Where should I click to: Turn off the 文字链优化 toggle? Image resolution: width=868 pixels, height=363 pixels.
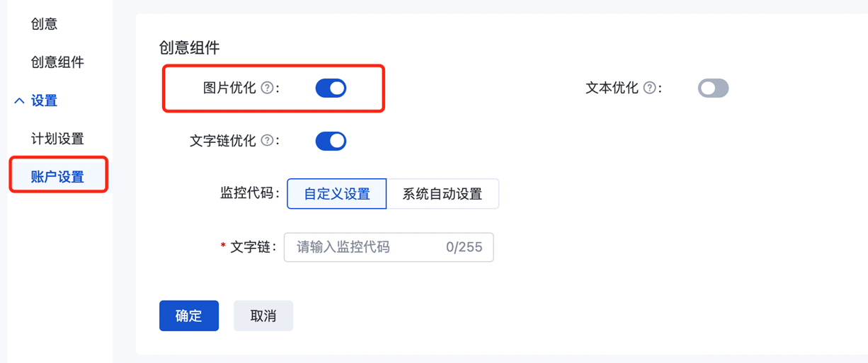tap(331, 141)
